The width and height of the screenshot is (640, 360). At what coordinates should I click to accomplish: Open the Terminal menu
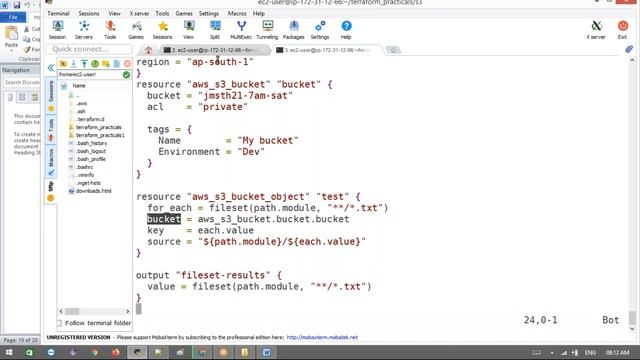(58, 13)
